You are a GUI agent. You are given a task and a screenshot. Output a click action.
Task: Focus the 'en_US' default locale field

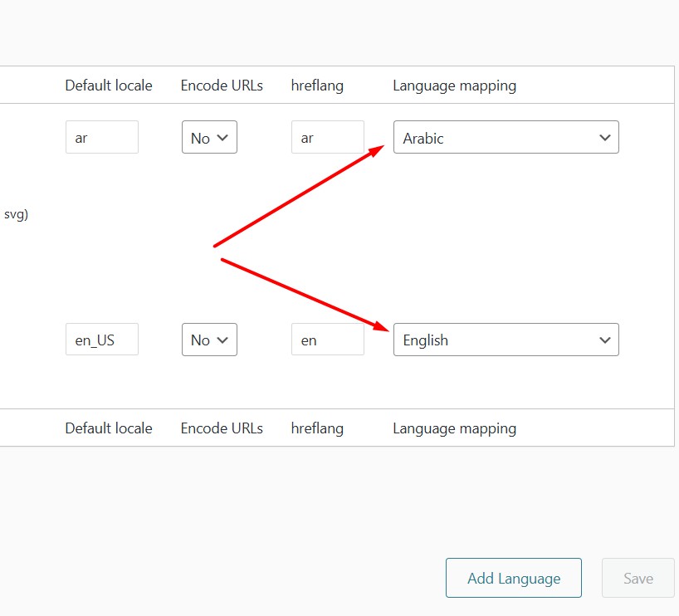(102, 340)
